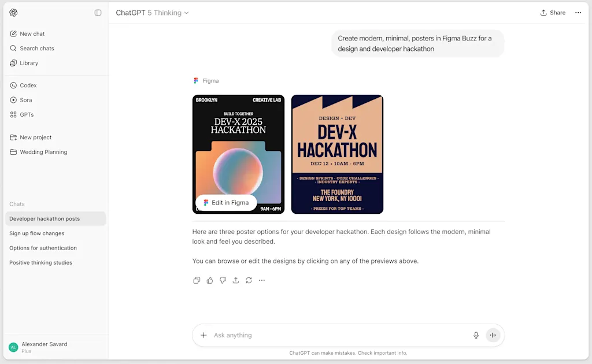The image size is (592, 364).
Task: Open Sora from the sidebar
Action: click(x=25, y=100)
